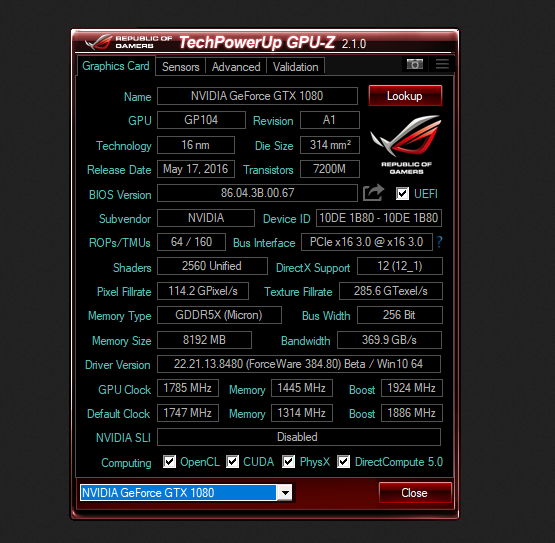Click the Transistors field 7200M
555x543 pixels.
point(330,169)
